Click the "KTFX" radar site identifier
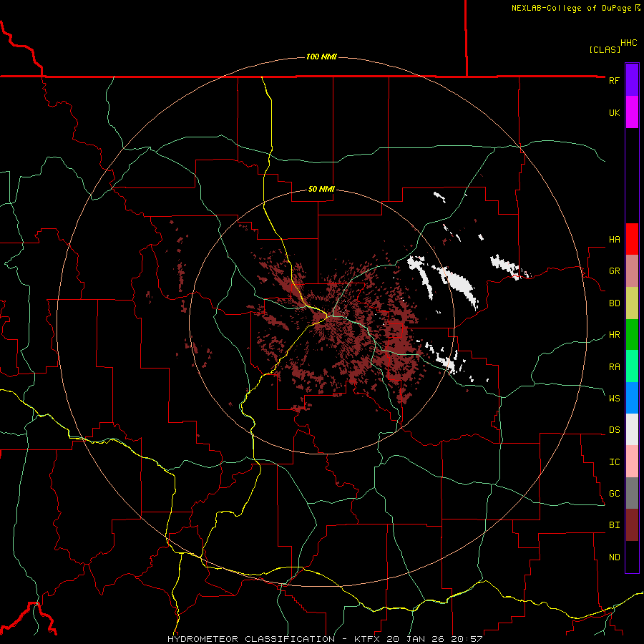The image size is (644, 644). click(368, 639)
